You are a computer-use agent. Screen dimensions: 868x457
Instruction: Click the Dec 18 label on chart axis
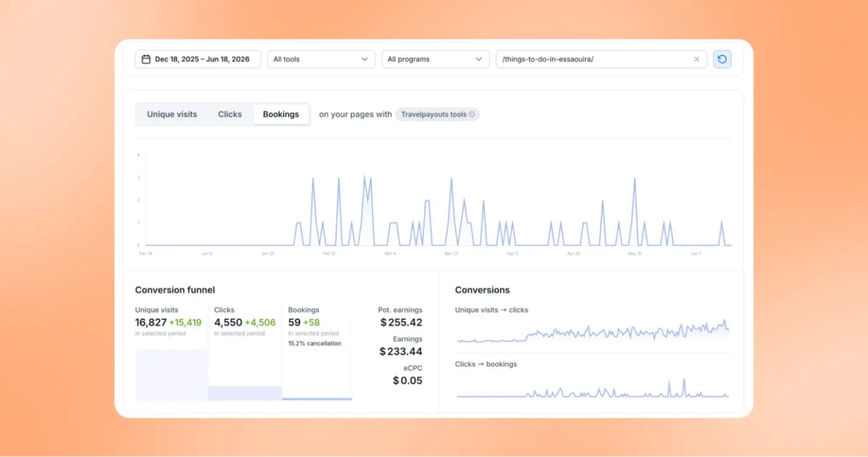[x=146, y=254]
